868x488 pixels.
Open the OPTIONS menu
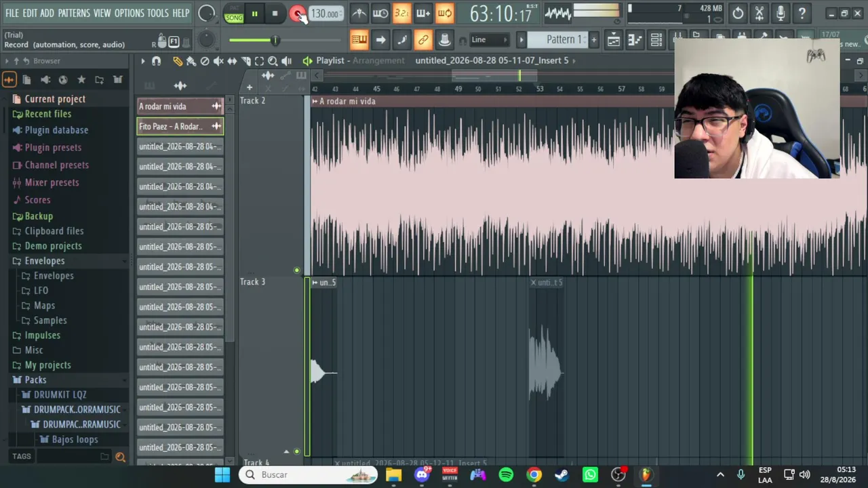coord(129,13)
